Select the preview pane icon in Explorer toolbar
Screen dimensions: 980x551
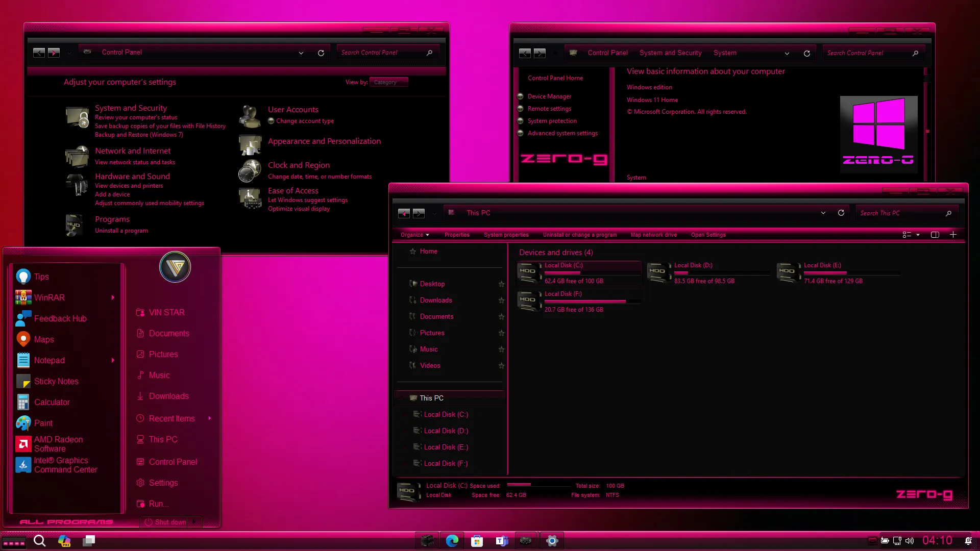pos(935,235)
